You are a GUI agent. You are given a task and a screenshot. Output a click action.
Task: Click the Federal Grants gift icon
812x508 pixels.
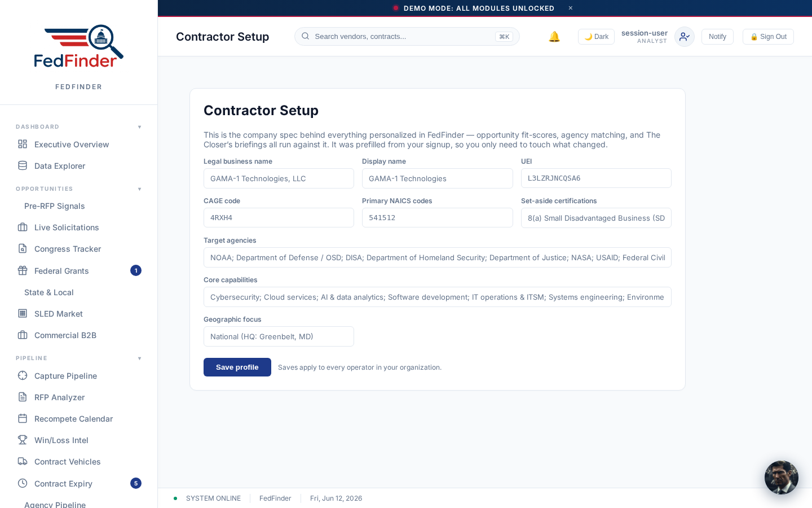click(x=23, y=270)
